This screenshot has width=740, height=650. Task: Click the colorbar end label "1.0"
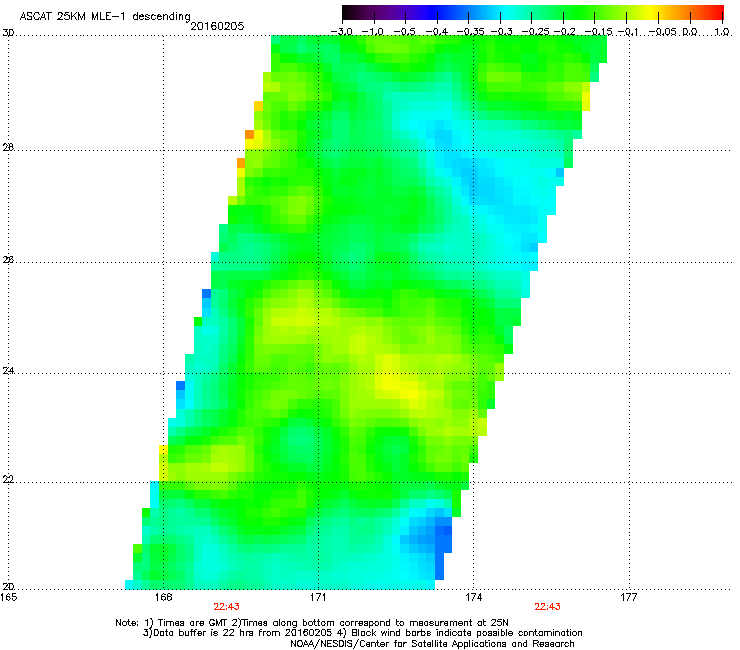click(x=722, y=32)
